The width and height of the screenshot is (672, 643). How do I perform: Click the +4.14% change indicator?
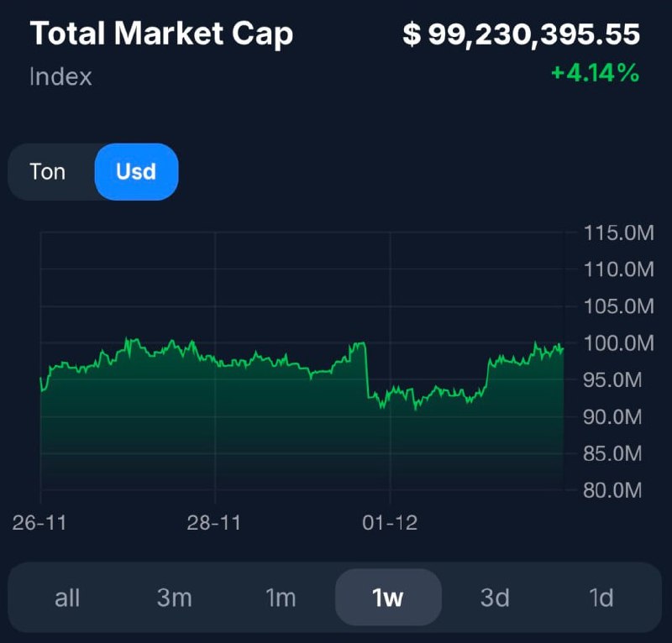point(595,74)
